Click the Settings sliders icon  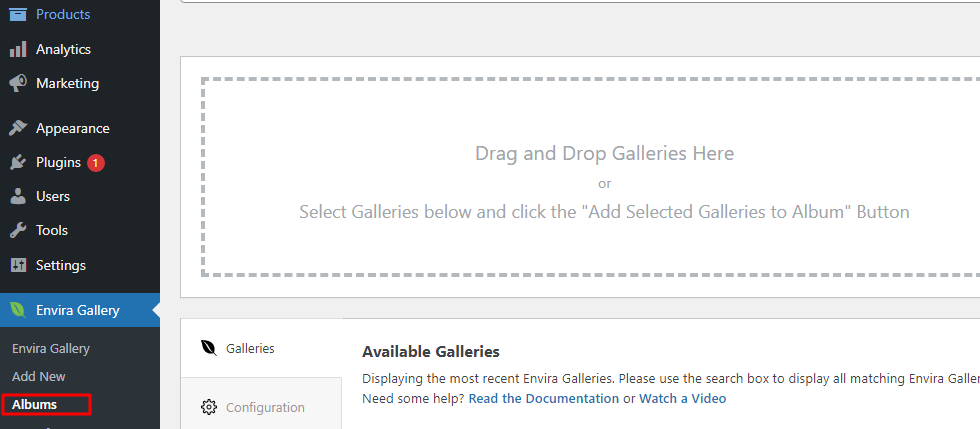[x=18, y=265]
